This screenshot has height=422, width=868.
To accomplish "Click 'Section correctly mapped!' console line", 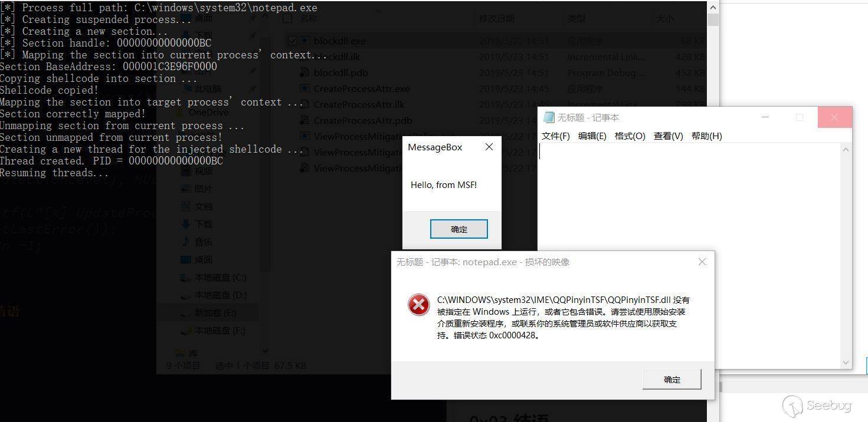I will coord(73,114).
